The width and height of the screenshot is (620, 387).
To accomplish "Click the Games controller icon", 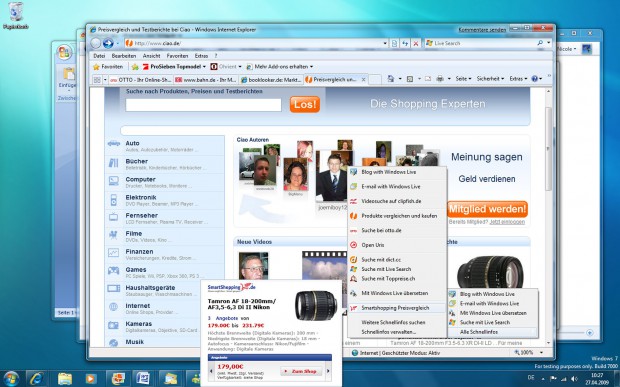I will 113,271.
